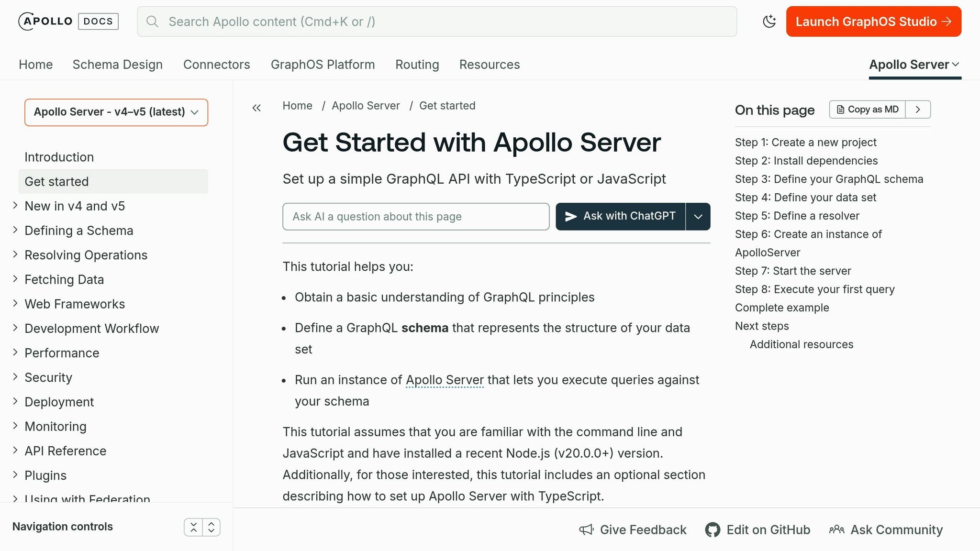Image resolution: width=980 pixels, height=551 pixels.
Task: Open the Ask with ChatGPT dropdown arrow
Action: tap(698, 216)
